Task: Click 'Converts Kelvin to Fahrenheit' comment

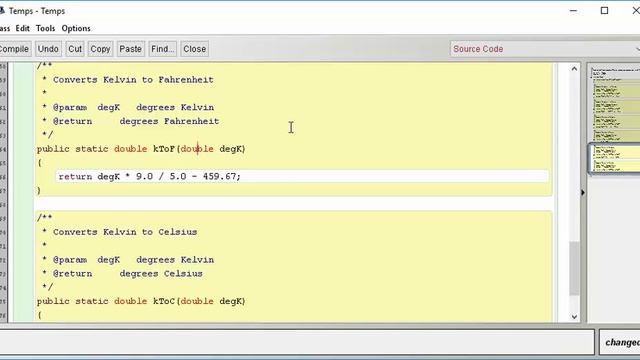Action: pyautogui.click(x=133, y=80)
